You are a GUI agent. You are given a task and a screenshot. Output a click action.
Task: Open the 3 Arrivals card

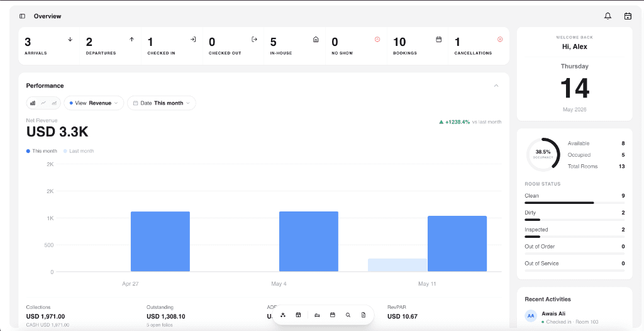[49, 46]
